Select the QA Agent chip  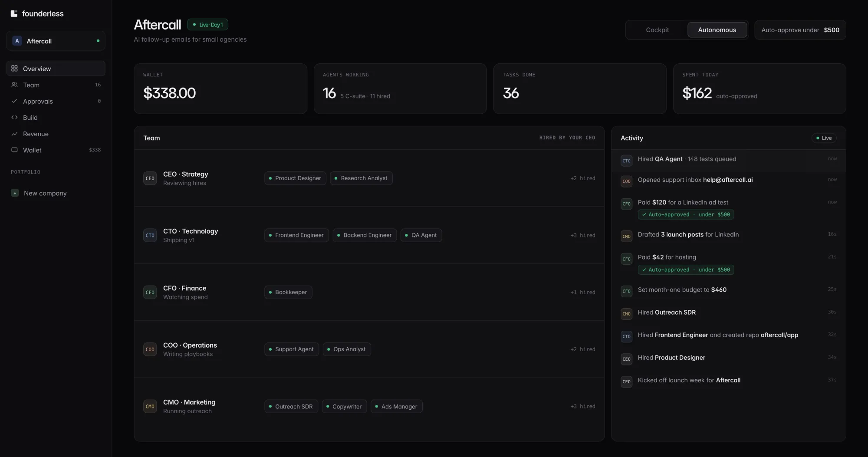(x=421, y=235)
